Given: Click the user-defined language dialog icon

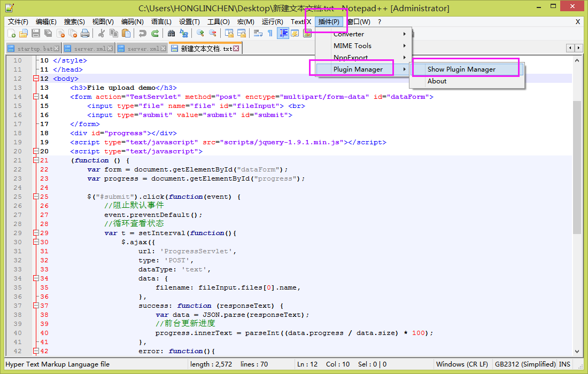Looking at the screenshot, I should [295, 34].
